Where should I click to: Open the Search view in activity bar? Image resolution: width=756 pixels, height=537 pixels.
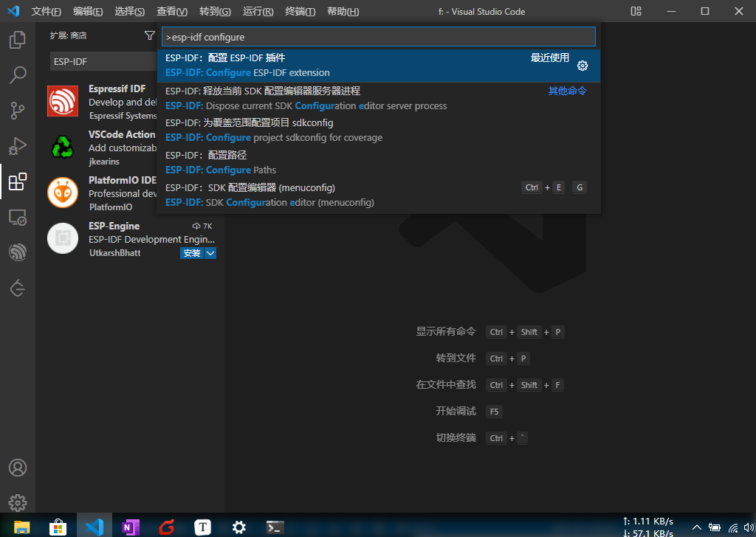click(18, 75)
